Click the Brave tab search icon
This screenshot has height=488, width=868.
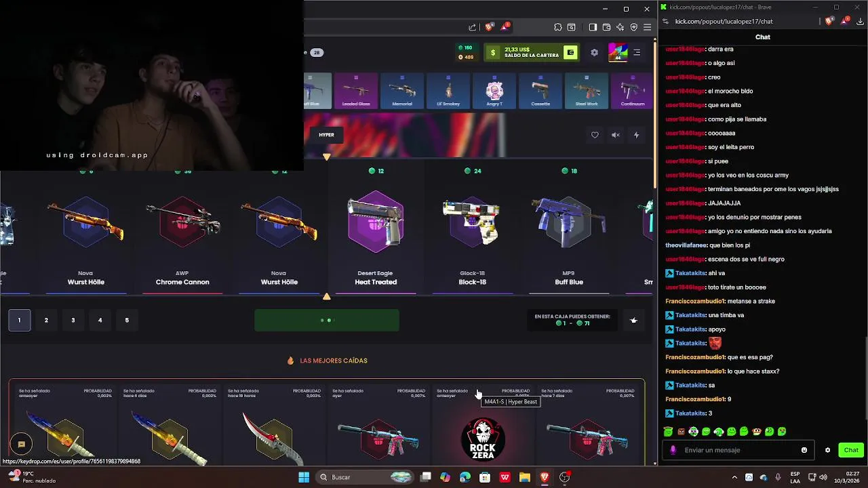coord(572,27)
